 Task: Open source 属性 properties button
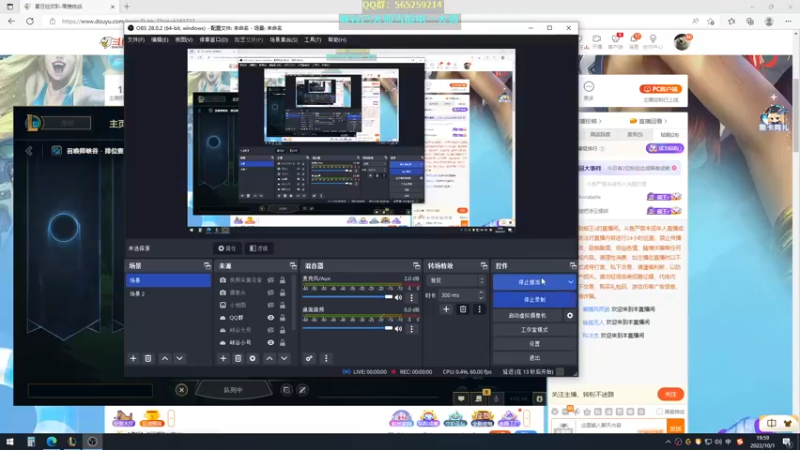[x=227, y=248]
